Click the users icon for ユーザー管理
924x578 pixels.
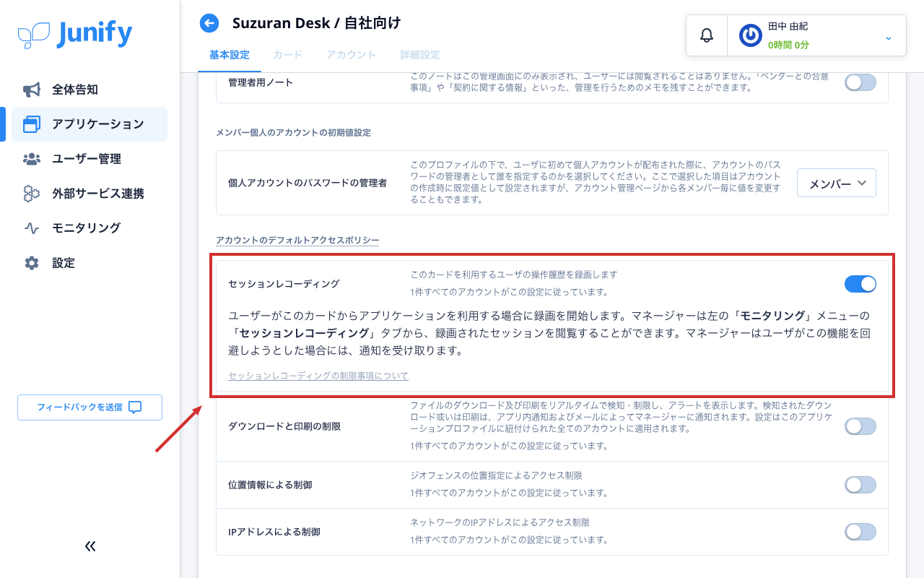pyautogui.click(x=32, y=159)
